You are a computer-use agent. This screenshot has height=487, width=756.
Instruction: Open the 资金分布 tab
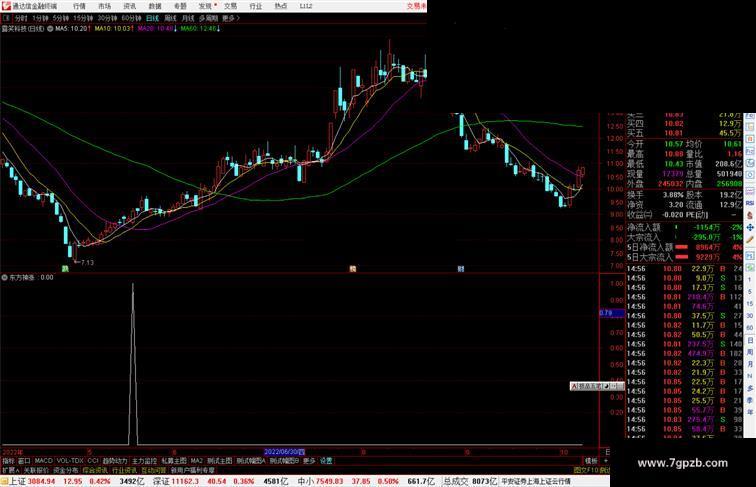tap(66, 470)
